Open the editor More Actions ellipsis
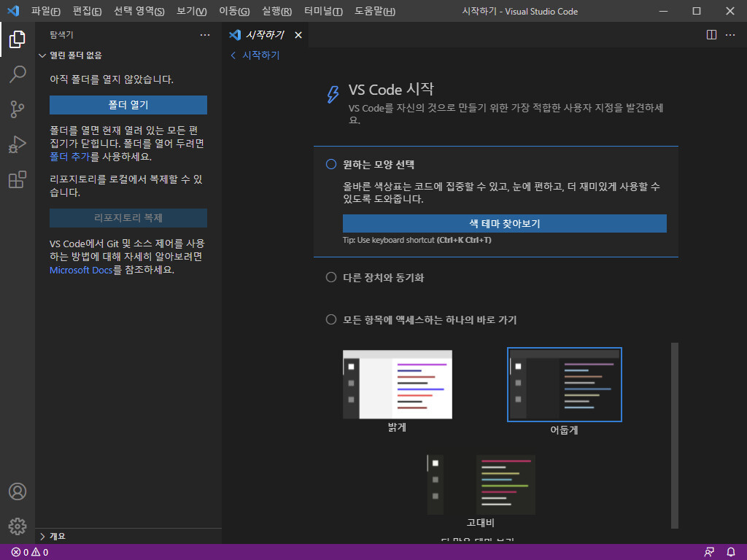The image size is (747, 560). (x=730, y=35)
